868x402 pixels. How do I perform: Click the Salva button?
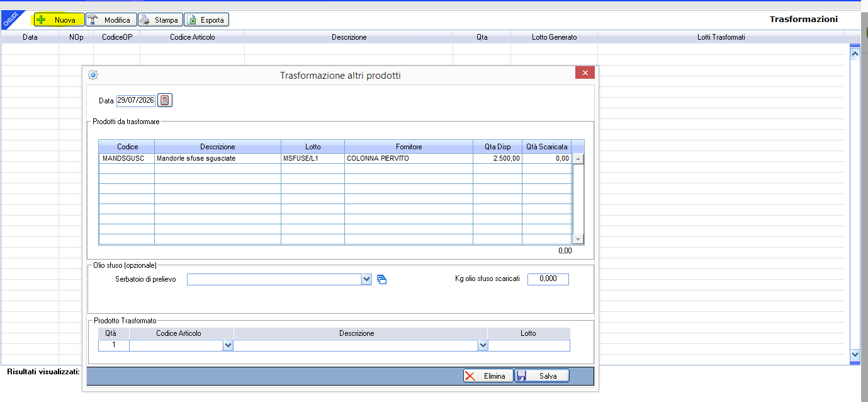[x=542, y=376]
